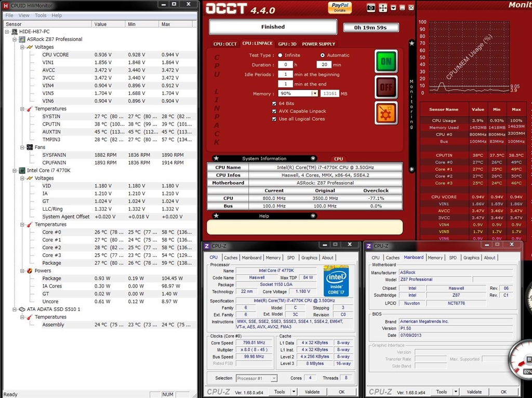Image resolution: width=532 pixels, height=398 pixels.
Task: Click Validate in the left CPU-Z window
Action: (312, 392)
